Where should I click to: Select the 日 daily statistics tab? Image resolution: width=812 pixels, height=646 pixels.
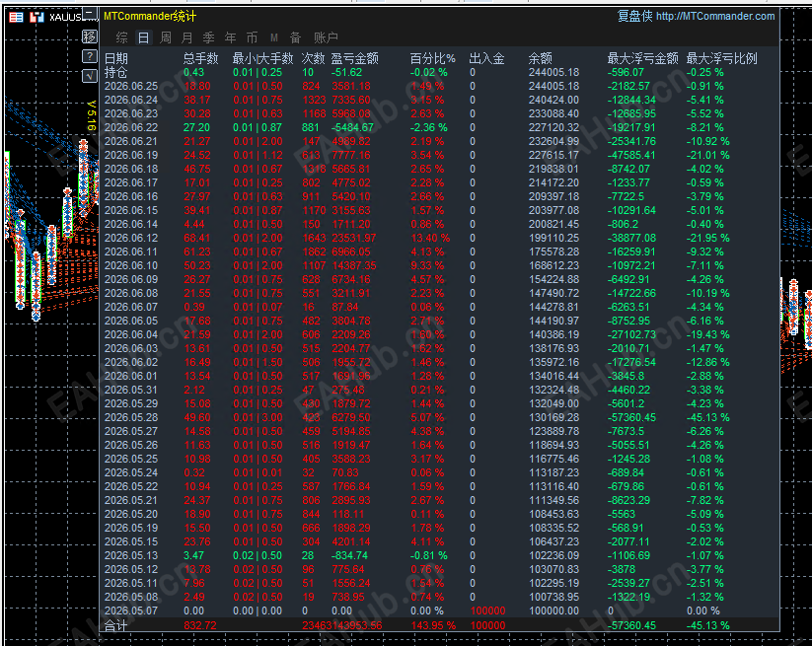pos(144,37)
